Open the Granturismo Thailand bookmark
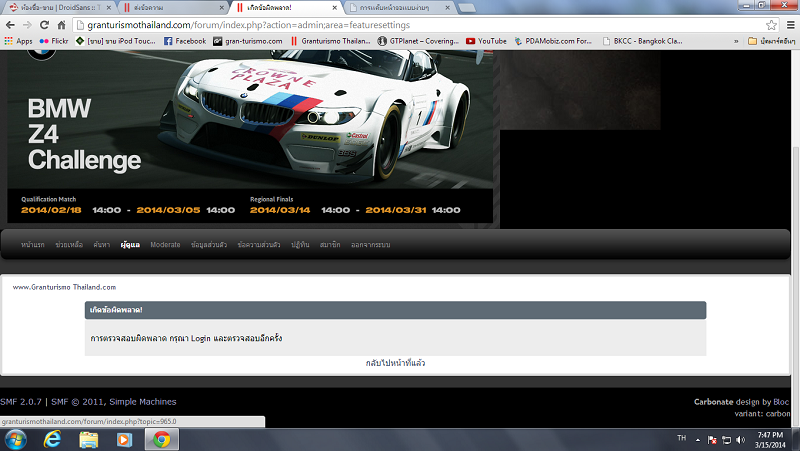The width and height of the screenshot is (800, 451). click(331, 41)
